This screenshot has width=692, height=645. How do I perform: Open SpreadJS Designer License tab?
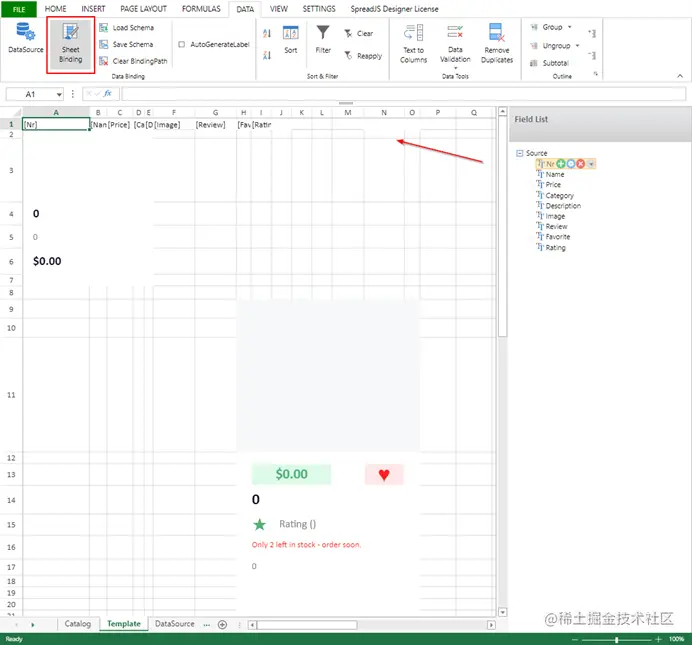coord(394,9)
